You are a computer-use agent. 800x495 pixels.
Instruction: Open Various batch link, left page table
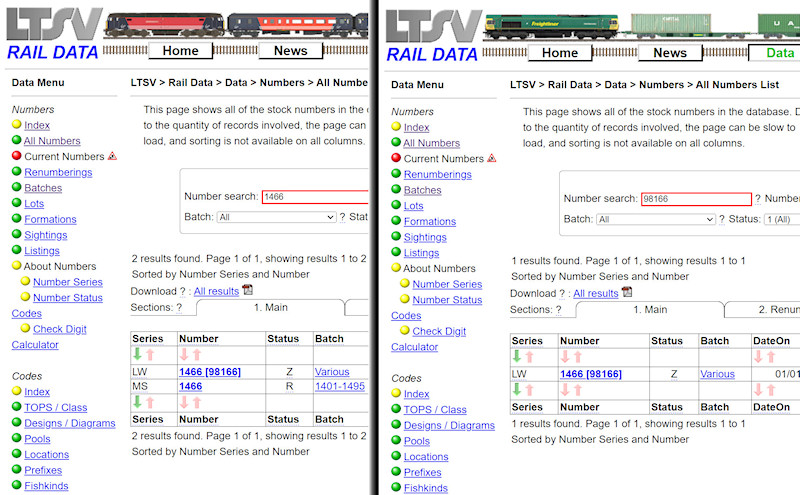[332, 372]
